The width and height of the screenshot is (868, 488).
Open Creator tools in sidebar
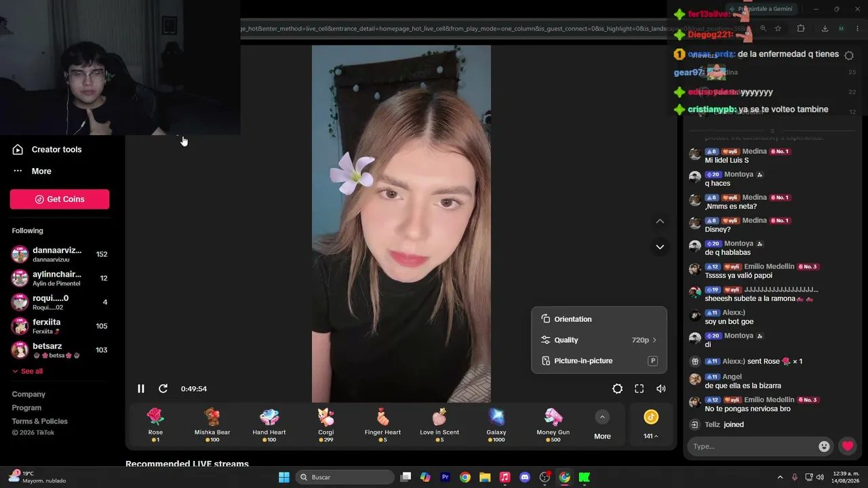point(57,150)
